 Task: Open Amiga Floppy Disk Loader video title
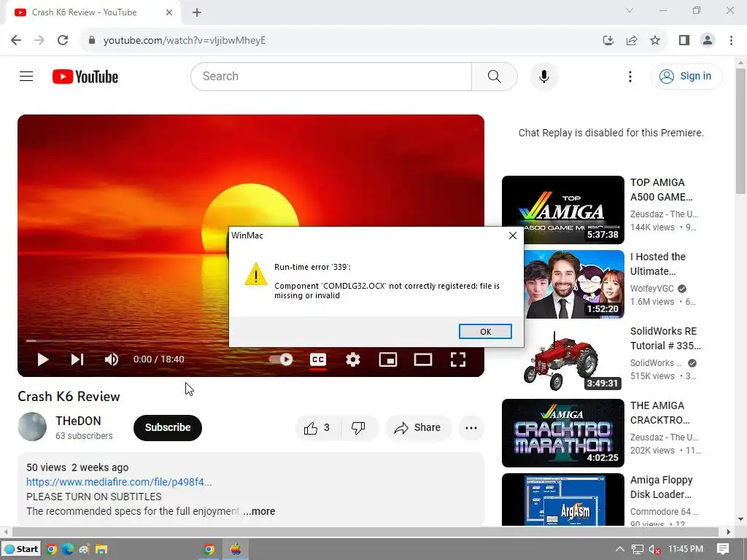click(661, 487)
